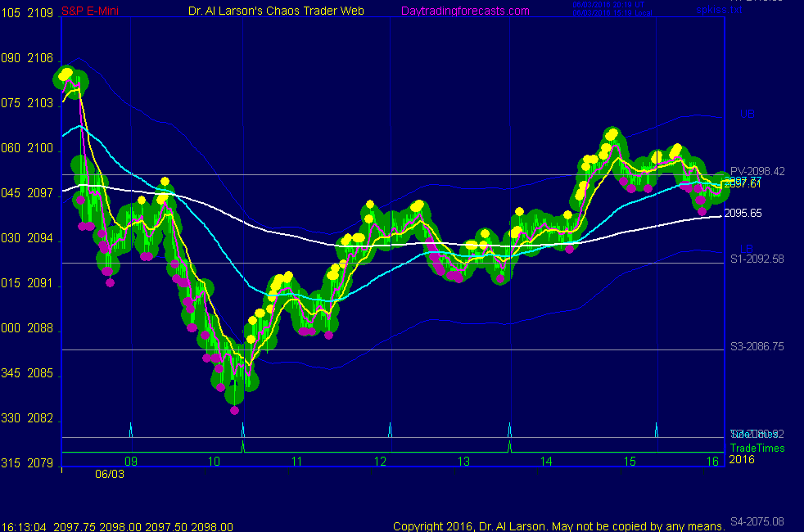Click the price axis label "345 2085"
The image size is (804, 532).
(27, 373)
